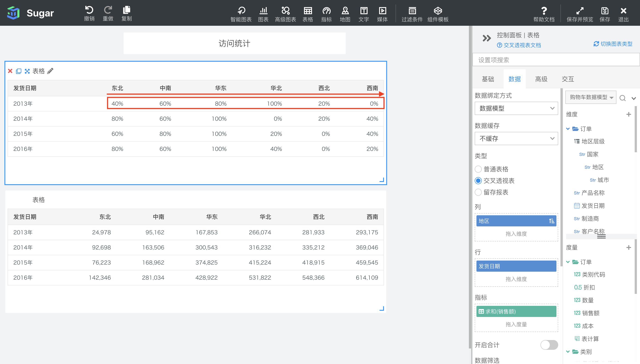The width and height of the screenshot is (640, 364).
Task: Open the Indicator (指标) components menu
Action: (326, 14)
